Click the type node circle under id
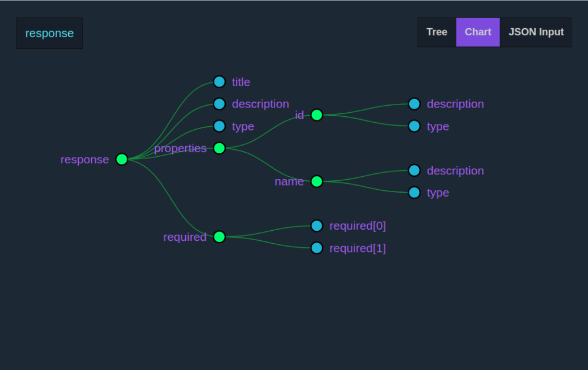Viewport: 588px width, 370px height. [x=415, y=126]
